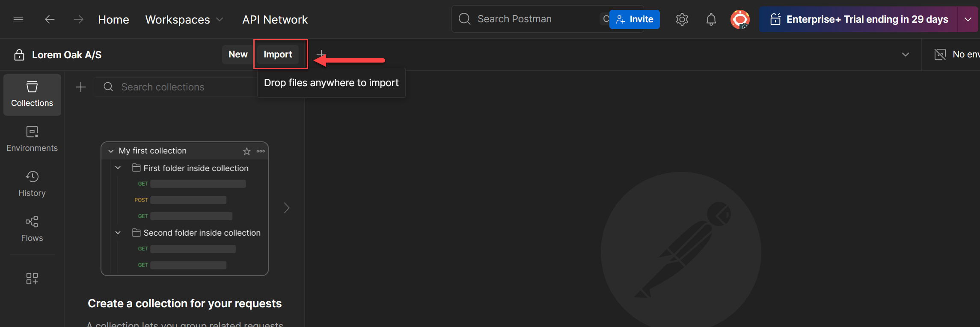Create a new collection with plus icon

(x=81, y=87)
